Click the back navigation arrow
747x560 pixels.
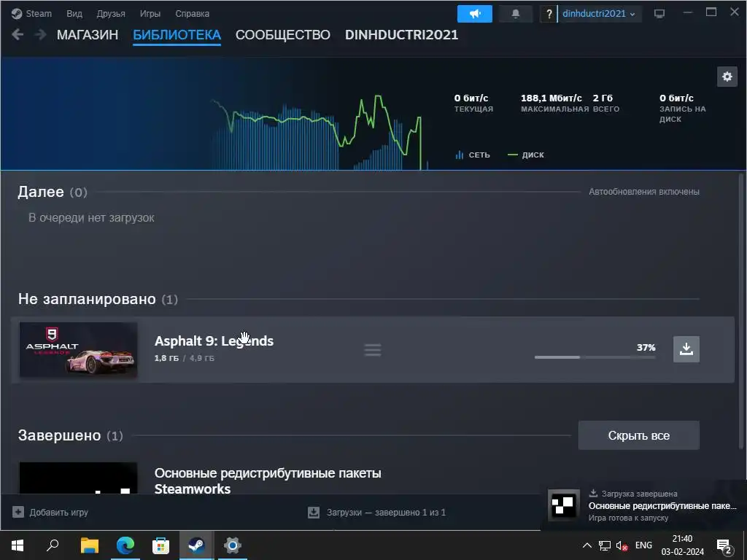pos(18,34)
